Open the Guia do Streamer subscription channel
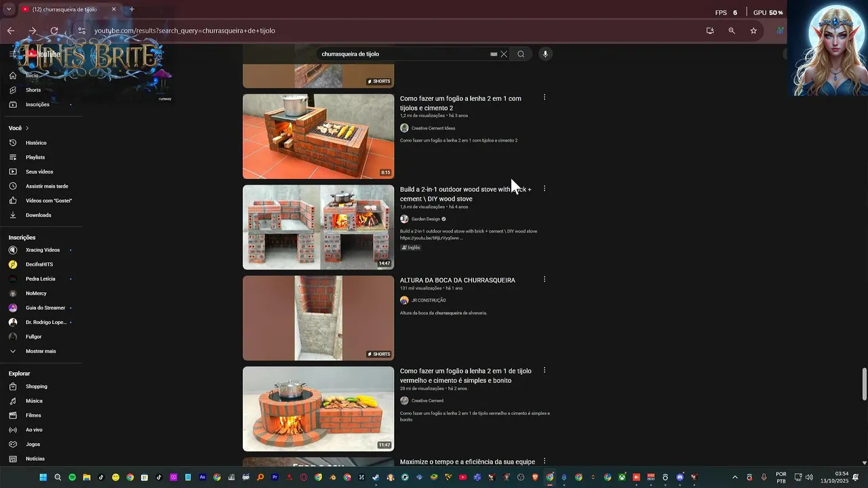The height and width of the screenshot is (488, 868). (45, 308)
